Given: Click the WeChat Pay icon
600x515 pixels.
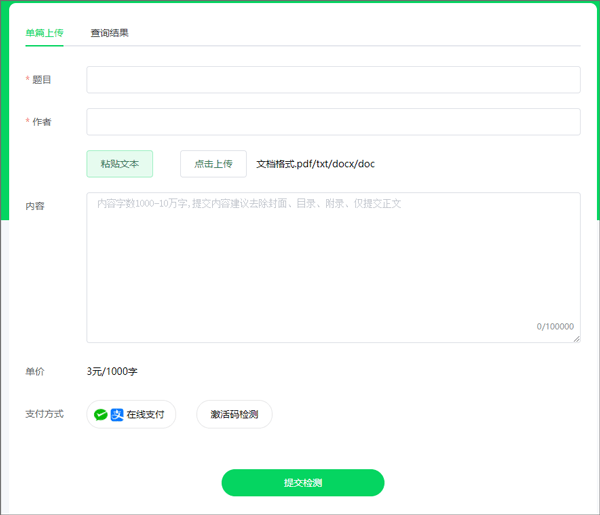Looking at the screenshot, I should tap(101, 414).
